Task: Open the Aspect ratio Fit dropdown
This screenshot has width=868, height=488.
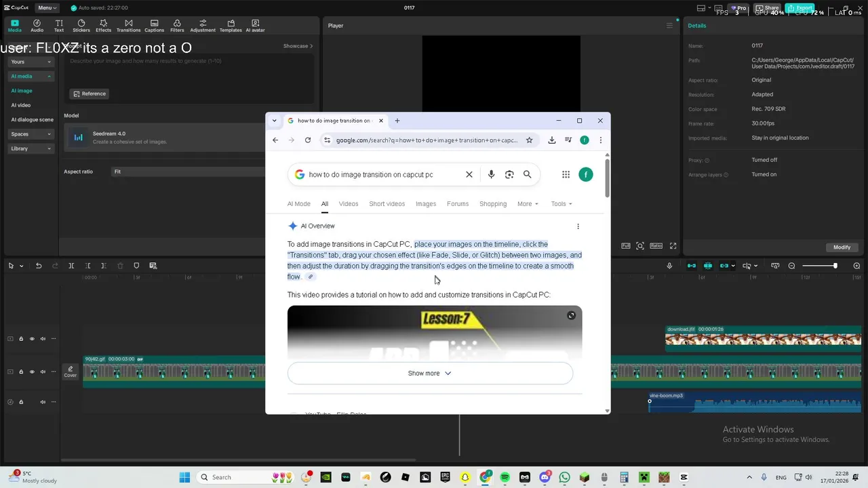Action: pos(188,171)
